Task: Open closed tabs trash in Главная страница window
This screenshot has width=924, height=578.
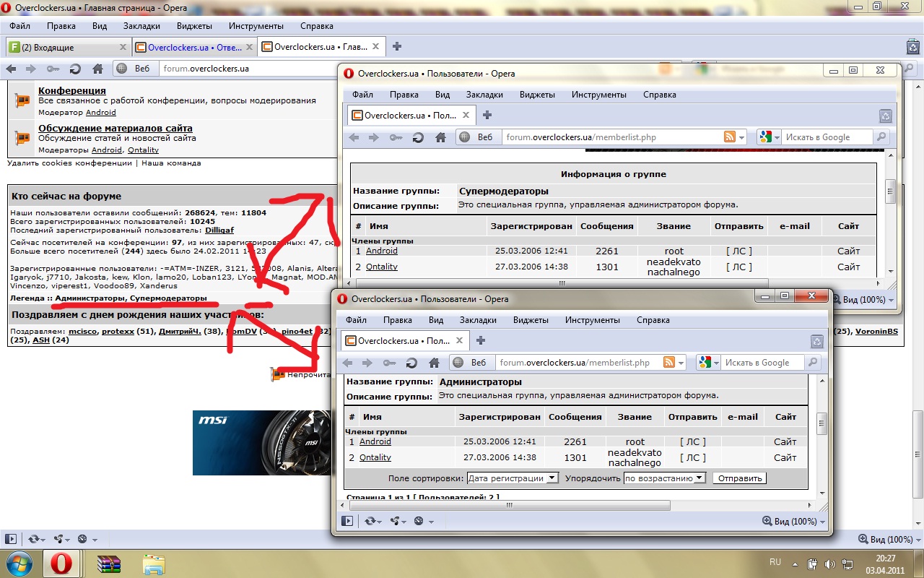Action: click(x=912, y=47)
